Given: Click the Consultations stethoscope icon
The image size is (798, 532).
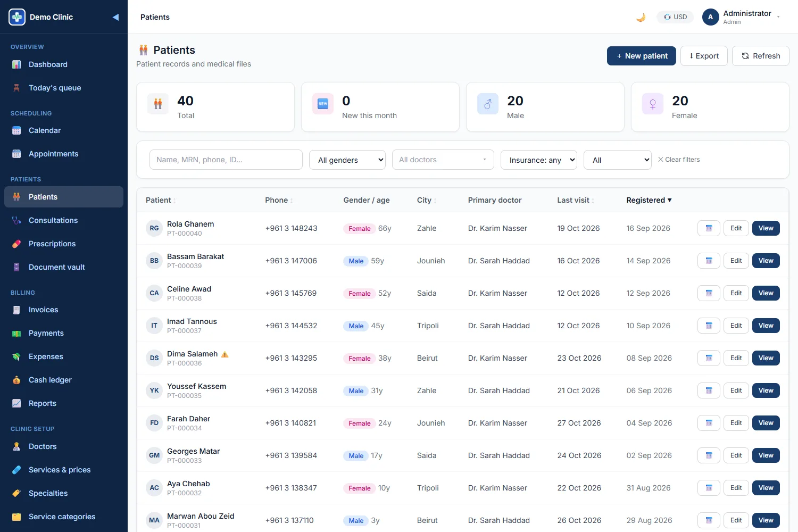Looking at the screenshot, I should [16, 220].
